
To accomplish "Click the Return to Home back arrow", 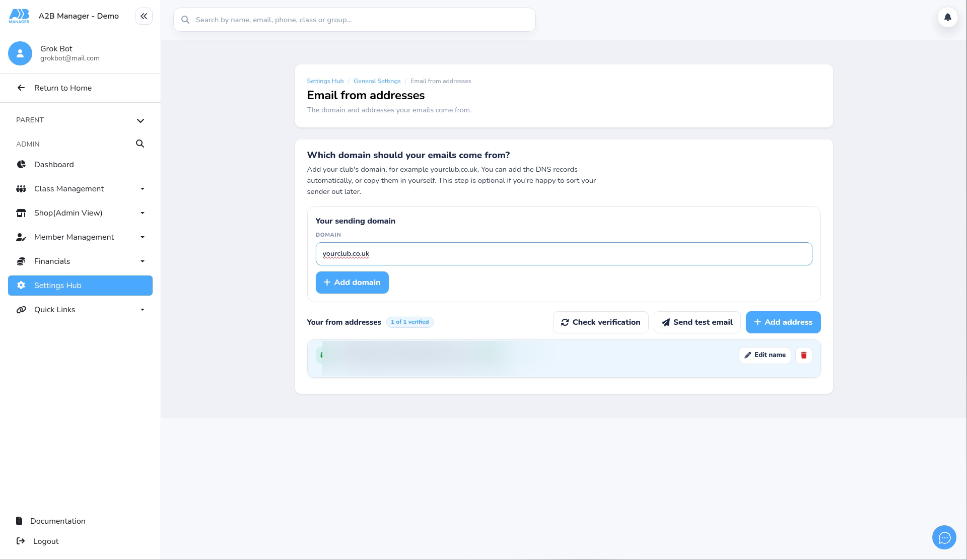I will tap(21, 88).
